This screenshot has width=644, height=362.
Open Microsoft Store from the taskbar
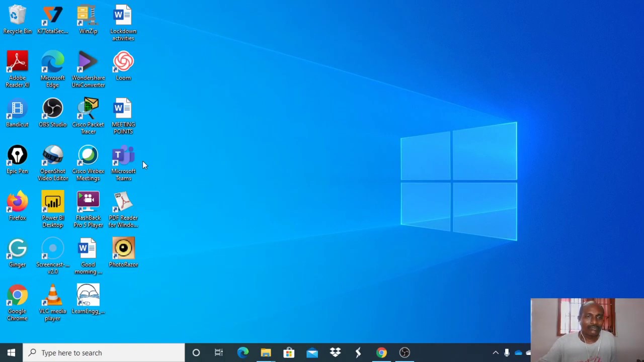click(x=289, y=352)
